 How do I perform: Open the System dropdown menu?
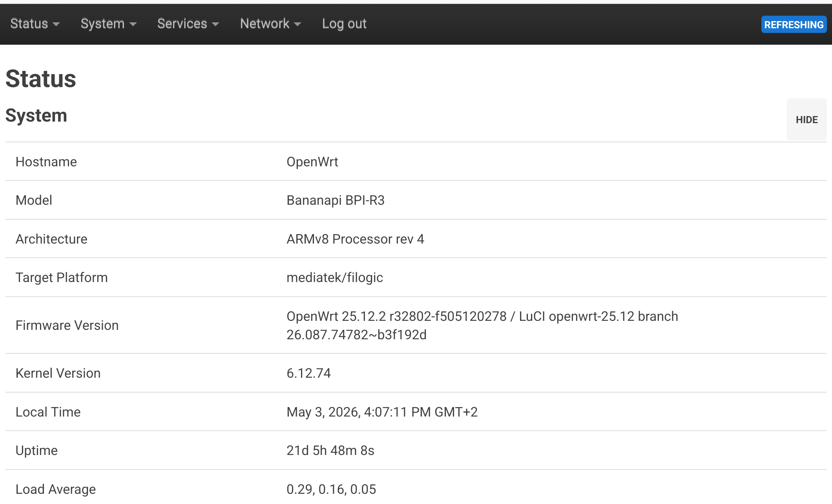point(108,24)
